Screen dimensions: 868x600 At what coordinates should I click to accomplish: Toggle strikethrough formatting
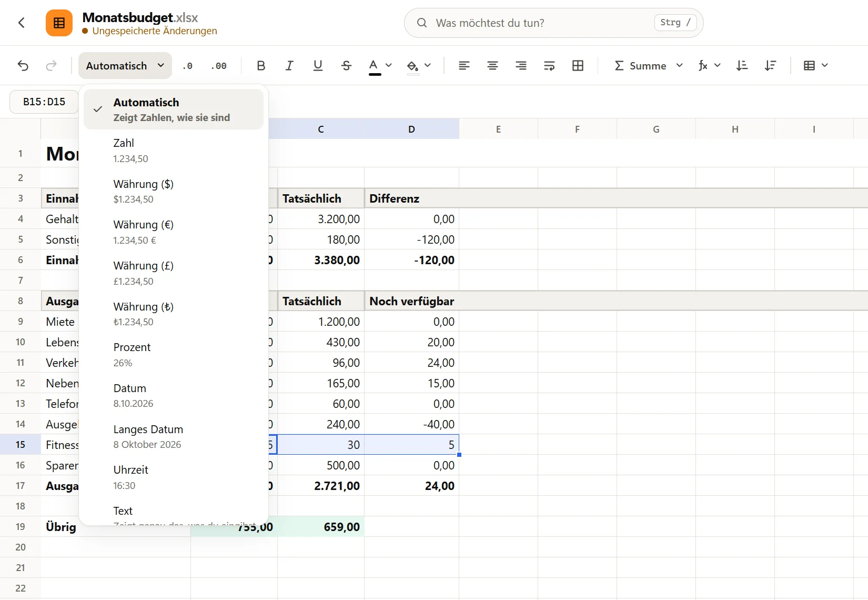pyautogui.click(x=346, y=66)
